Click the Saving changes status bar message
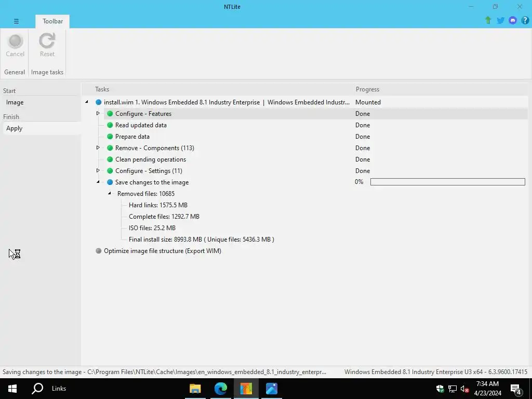 pyautogui.click(x=164, y=372)
